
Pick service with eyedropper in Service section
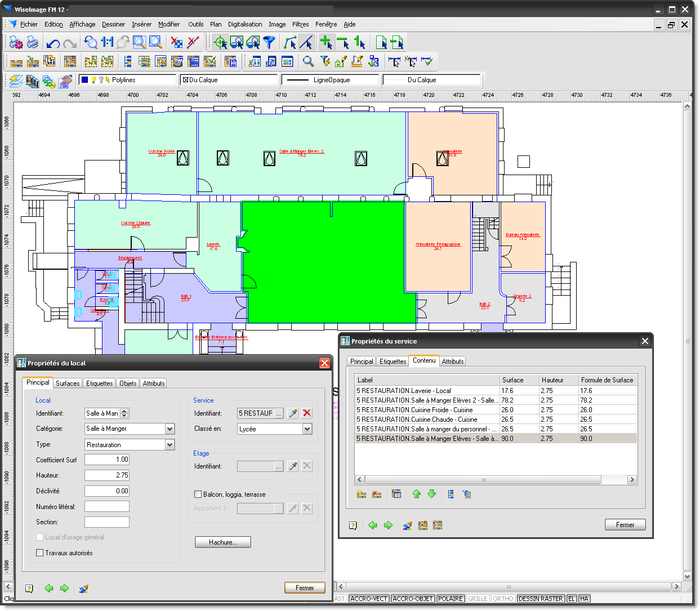pyautogui.click(x=293, y=413)
